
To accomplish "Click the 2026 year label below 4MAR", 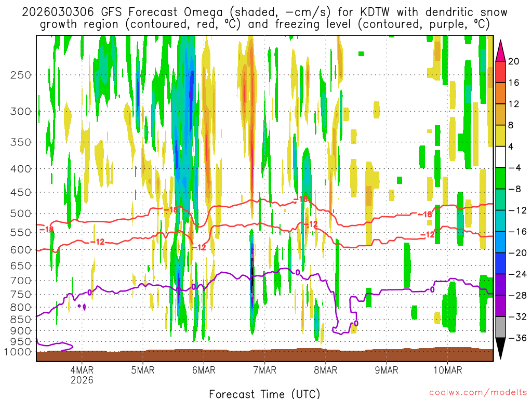I will pos(82,380).
